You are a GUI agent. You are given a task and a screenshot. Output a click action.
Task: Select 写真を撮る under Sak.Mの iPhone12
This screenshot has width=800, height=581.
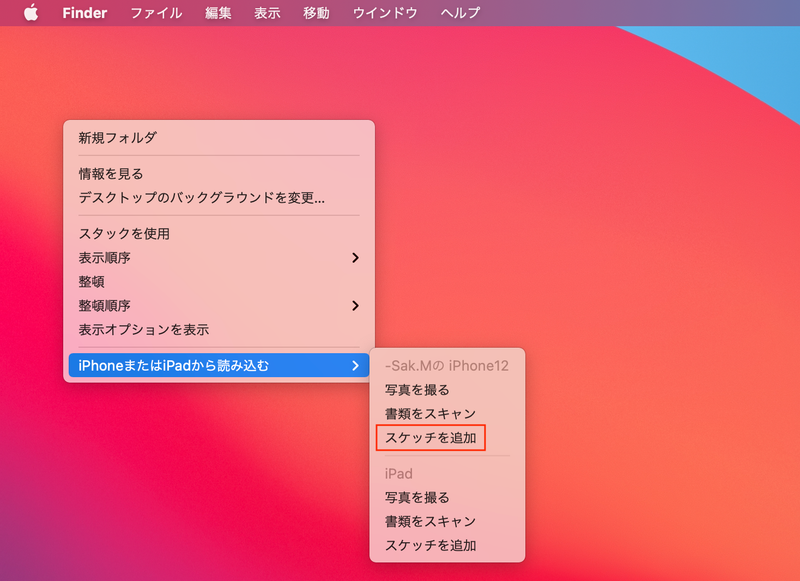coord(416,390)
